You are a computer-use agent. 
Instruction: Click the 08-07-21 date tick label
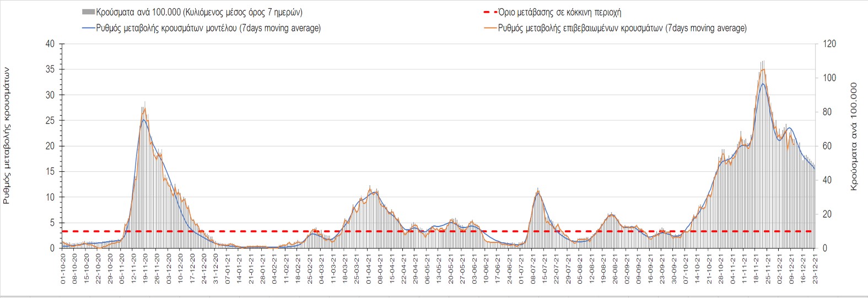click(x=533, y=269)
